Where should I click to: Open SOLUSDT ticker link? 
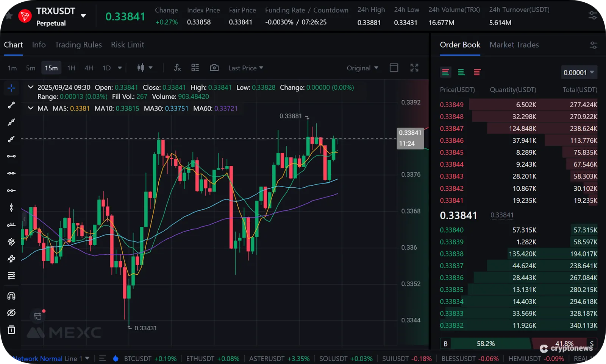point(346,358)
